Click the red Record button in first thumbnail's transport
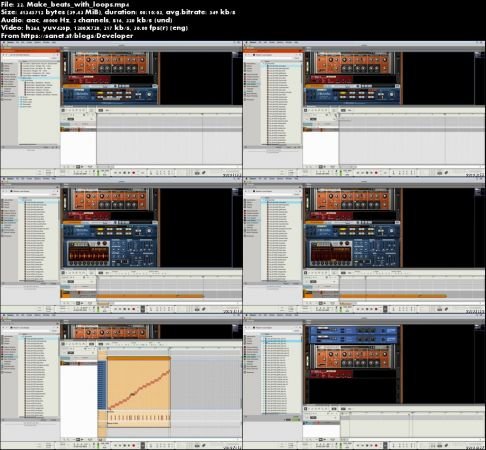The height and width of the screenshot is (450, 486). (x=133, y=173)
